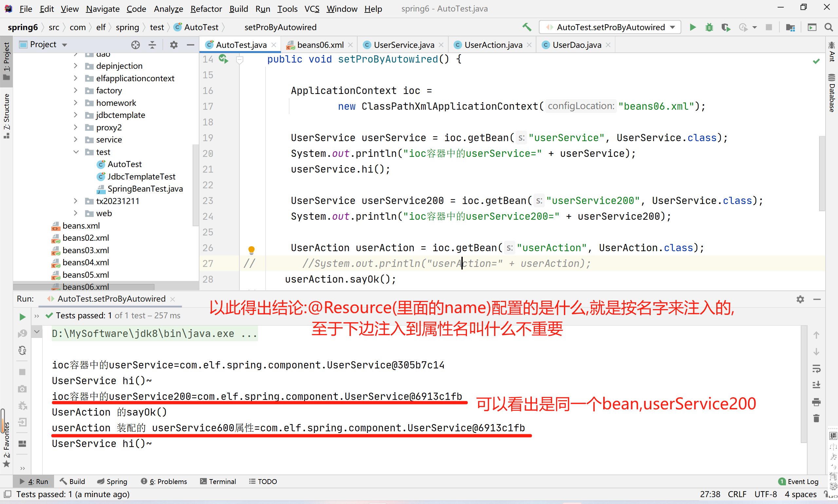Click 27:38 cursor position indicator
The image size is (838, 504).
(710, 494)
